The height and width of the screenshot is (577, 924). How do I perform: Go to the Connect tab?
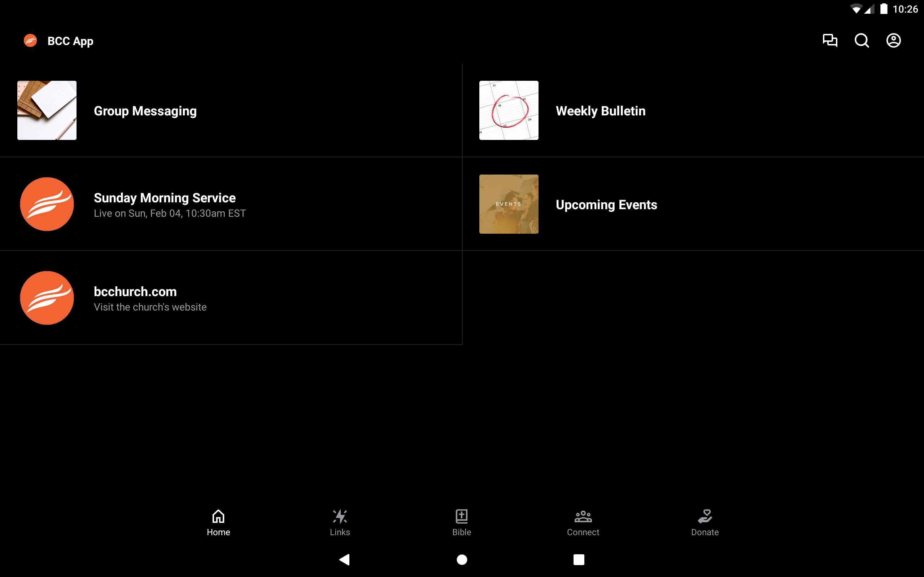coord(583,523)
